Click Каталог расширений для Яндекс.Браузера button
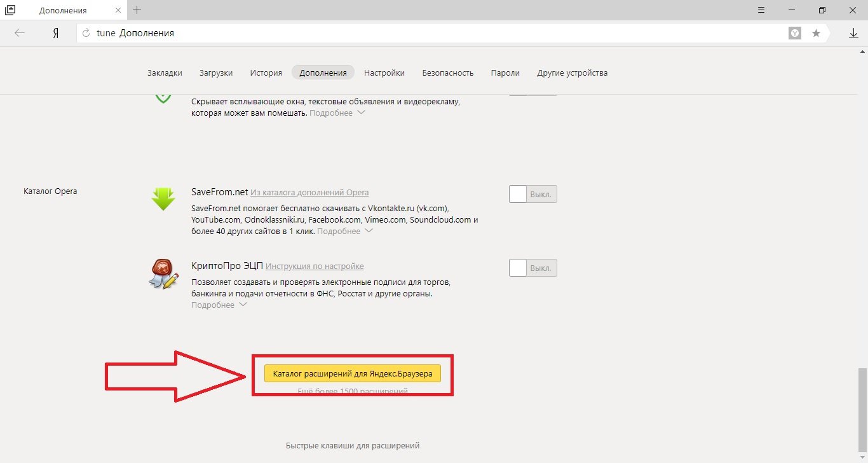Viewport: 868px width, 463px height. pyautogui.click(x=353, y=374)
